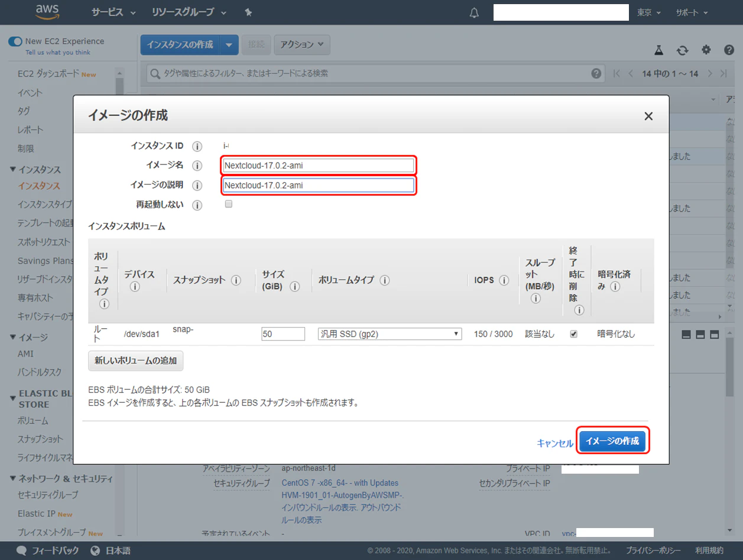Uncheck 終了時に削除 for /dev/sda1
The image size is (743, 560).
(x=573, y=334)
